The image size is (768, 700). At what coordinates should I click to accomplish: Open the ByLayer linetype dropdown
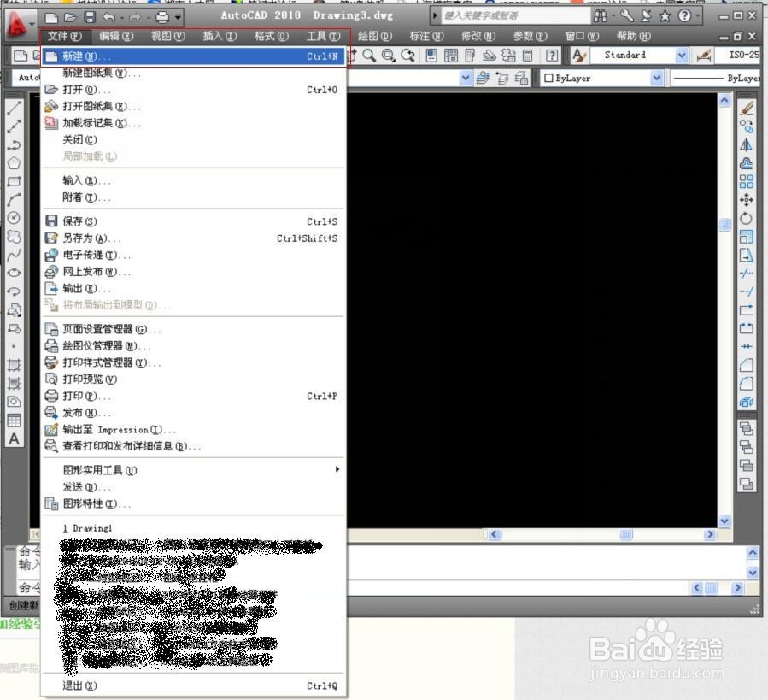[715, 78]
